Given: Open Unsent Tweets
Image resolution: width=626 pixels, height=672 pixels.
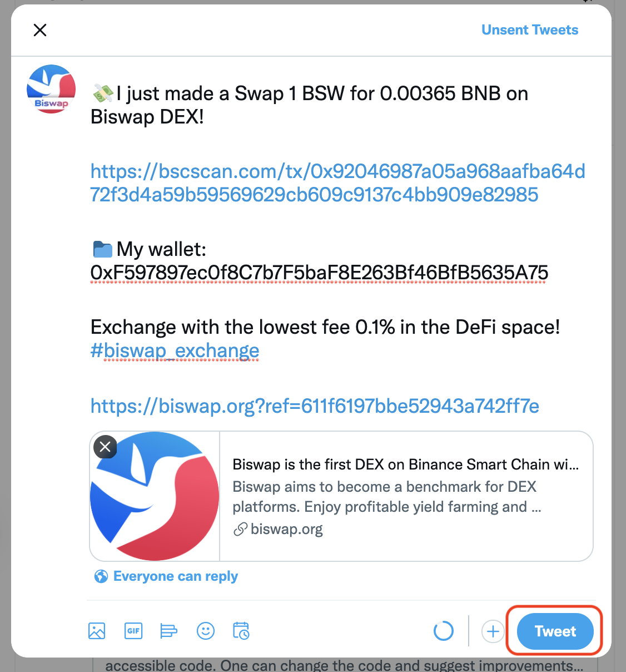Looking at the screenshot, I should tap(530, 30).
